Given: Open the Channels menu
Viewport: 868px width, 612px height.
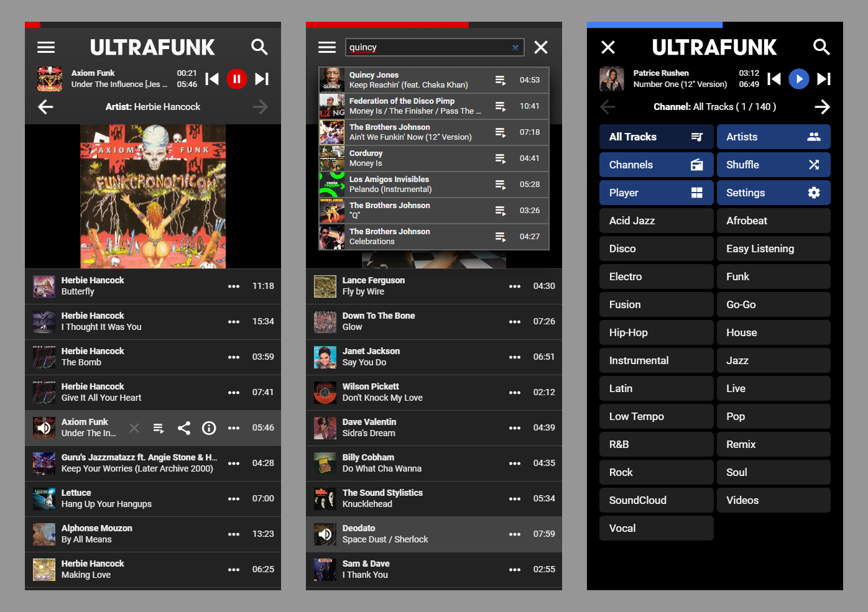Looking at the screenshot, I should coord(657,165).
